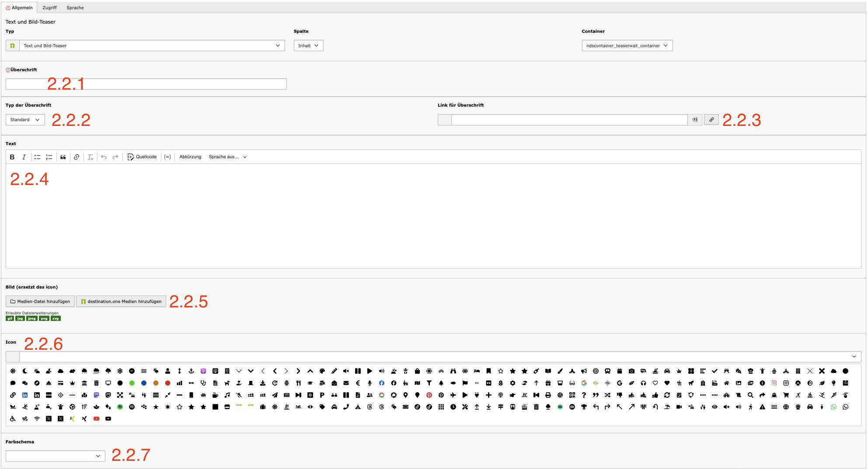
Task: Select the shopping cart icon
Action: tap(786, 395)
